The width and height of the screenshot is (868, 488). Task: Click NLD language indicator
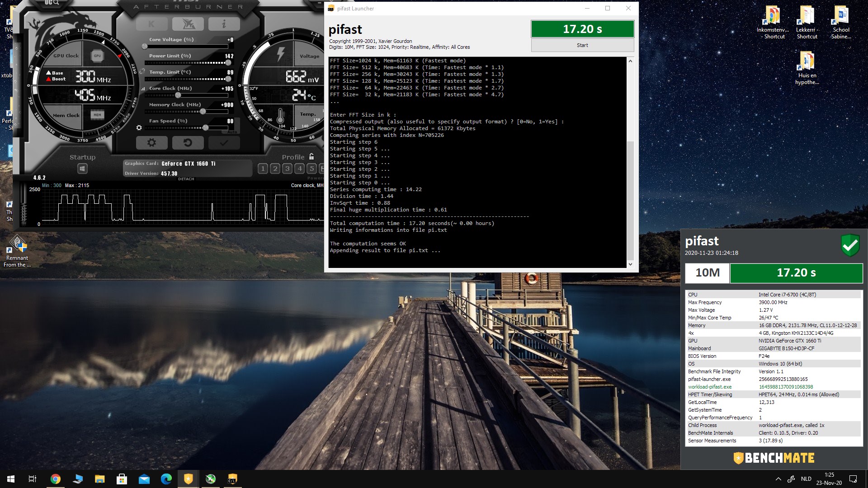[806, 479]
